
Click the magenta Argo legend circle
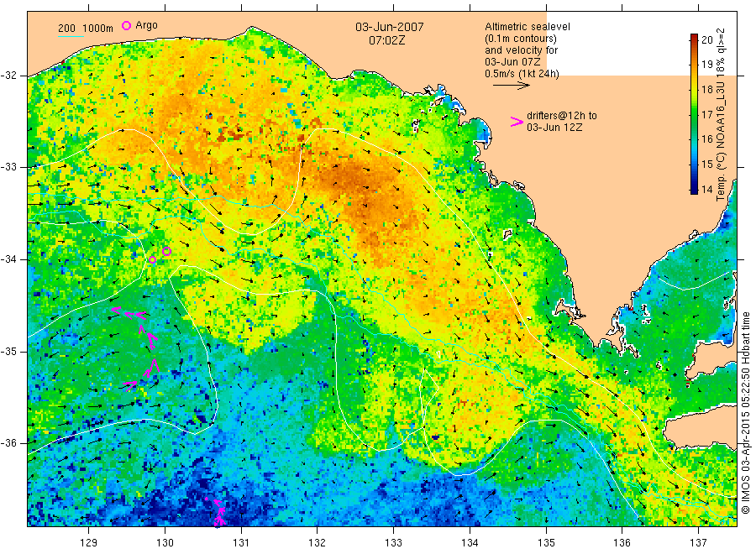126,25
